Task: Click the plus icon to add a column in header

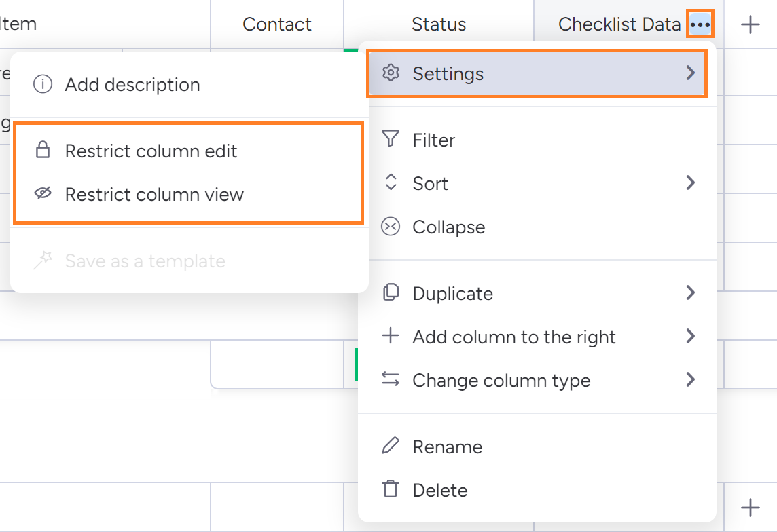Action: pos(750,25)
